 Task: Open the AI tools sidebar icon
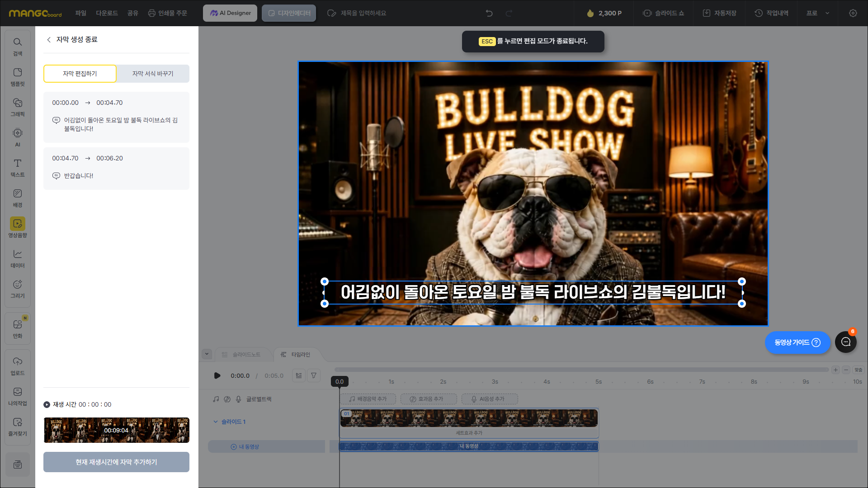tap(18, 137)
